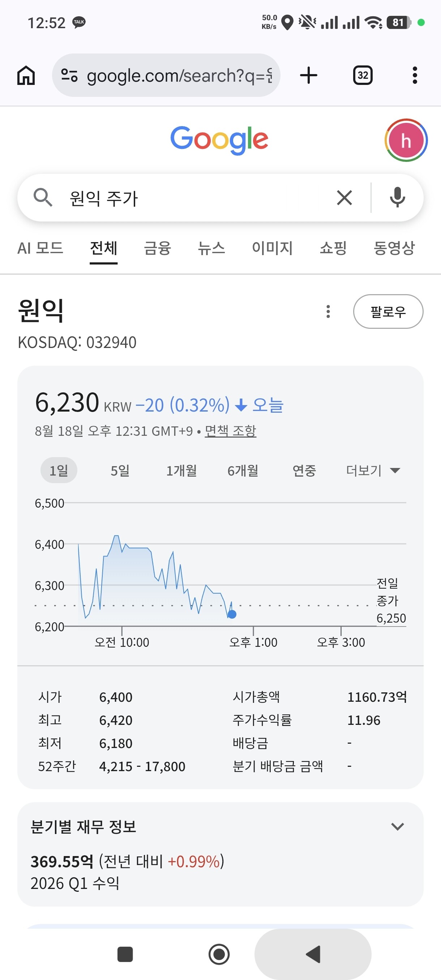
Task: Open site info icon in address bar
Action: pyautogui.click(x=69, y=75)
